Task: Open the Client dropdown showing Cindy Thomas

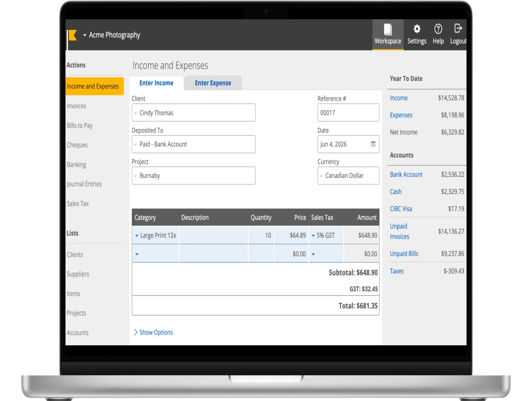Action: tap(193, 113)
